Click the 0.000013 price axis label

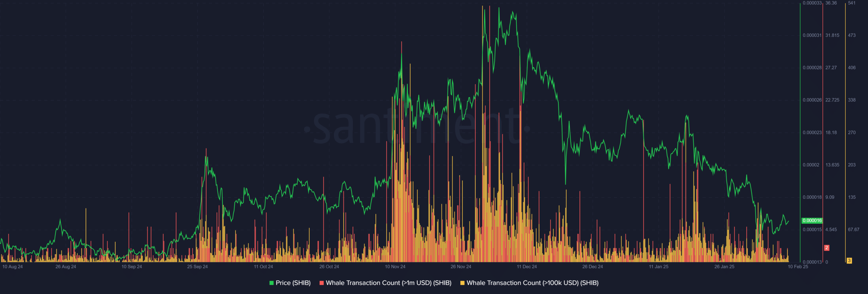[812, 262]
